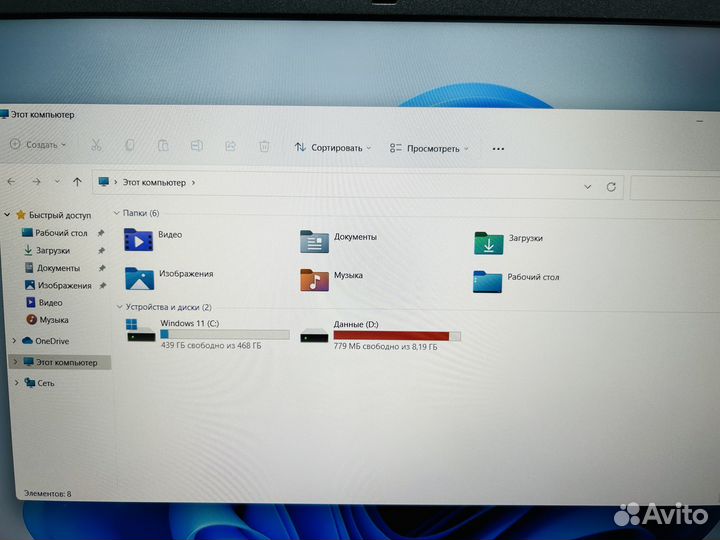Expand the chevron after Этот компьютер breadcrumb
Viewport: 720px width, 540px height.
coord(193,183)
